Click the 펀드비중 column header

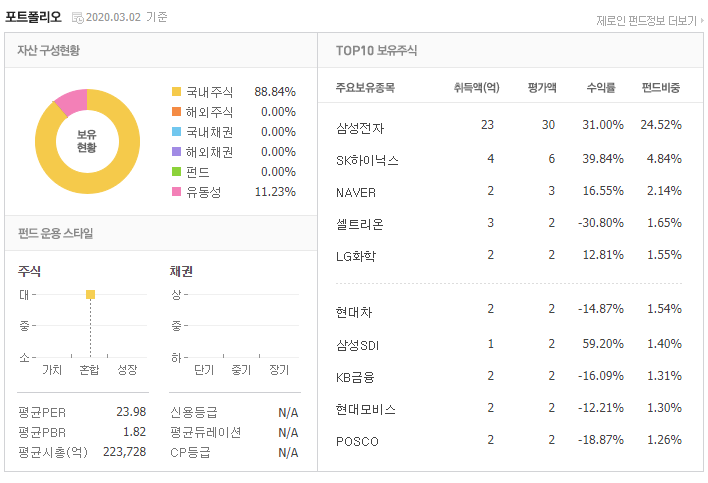coord(661,88)
